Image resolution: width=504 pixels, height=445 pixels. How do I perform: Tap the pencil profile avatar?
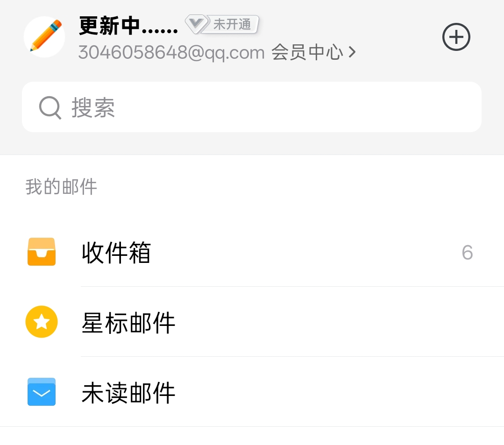pos(44,37)
